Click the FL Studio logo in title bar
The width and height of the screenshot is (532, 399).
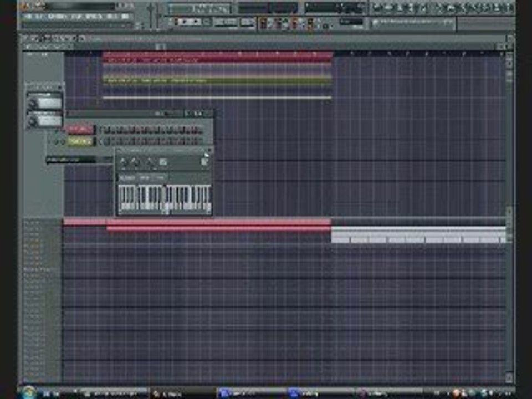coord(24,6)
